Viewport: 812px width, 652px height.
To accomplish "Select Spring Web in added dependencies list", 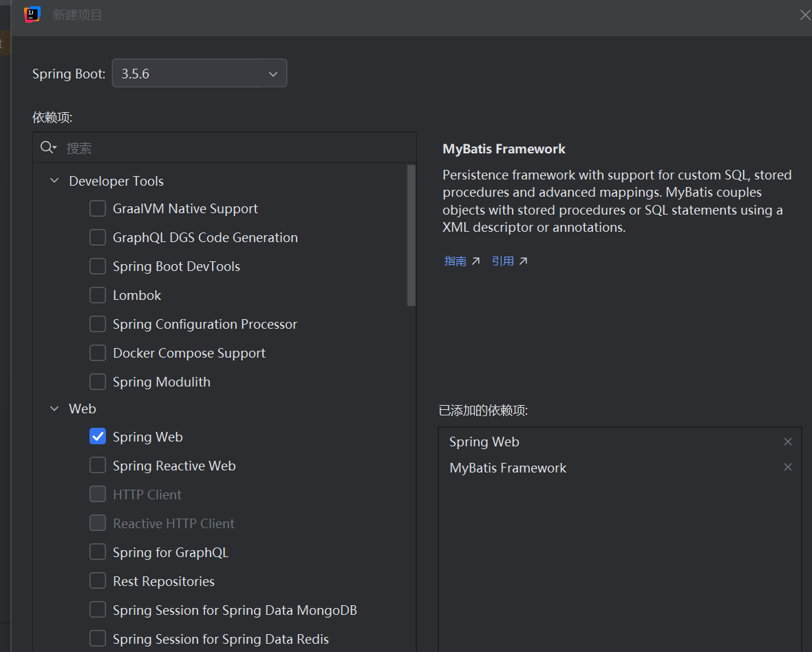I will (620, 442).
